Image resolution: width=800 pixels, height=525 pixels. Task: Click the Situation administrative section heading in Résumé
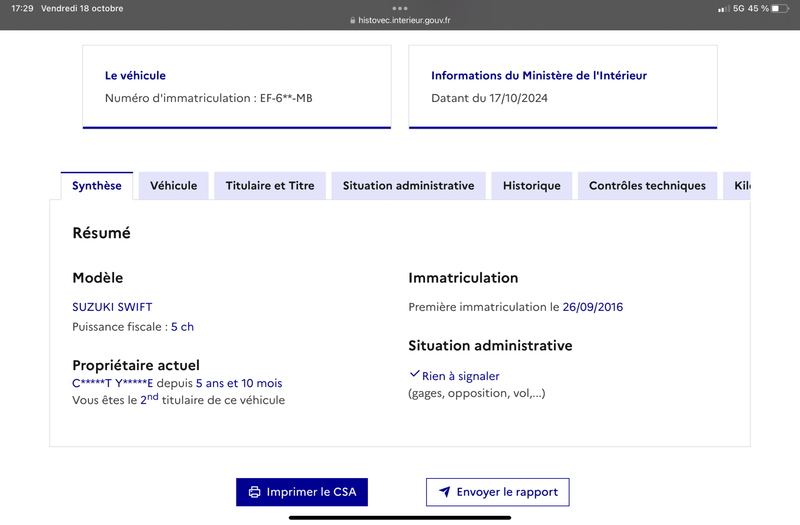tap(490, 346)
